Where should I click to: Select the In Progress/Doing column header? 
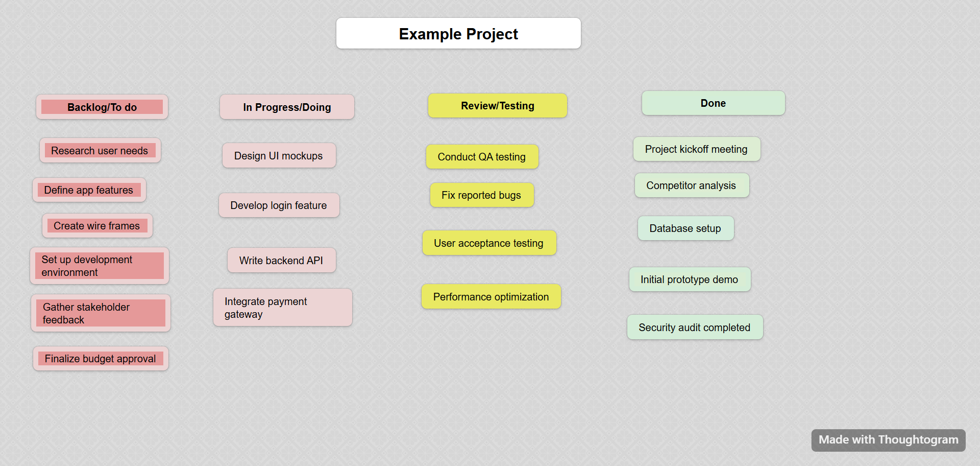287,107
